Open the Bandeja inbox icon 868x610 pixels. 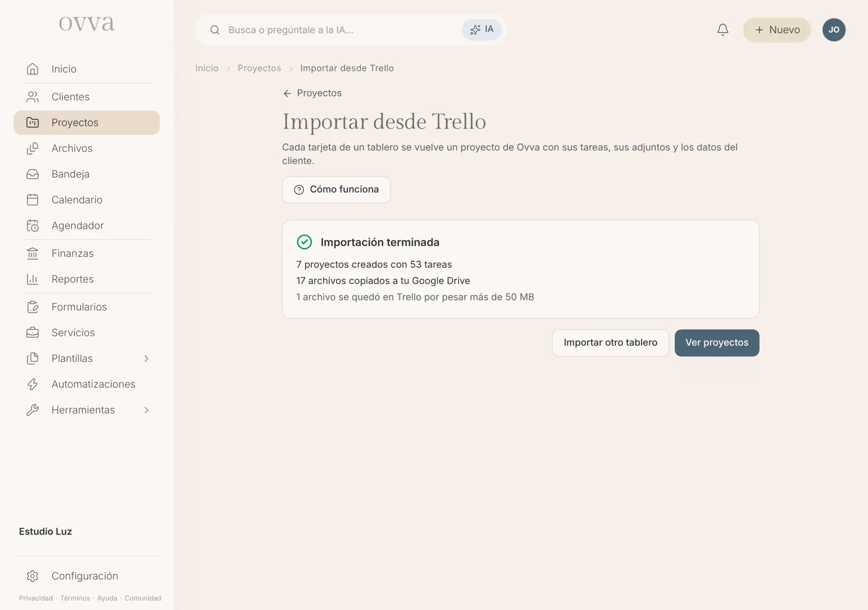pyautogui.click(x=33, y=174)
